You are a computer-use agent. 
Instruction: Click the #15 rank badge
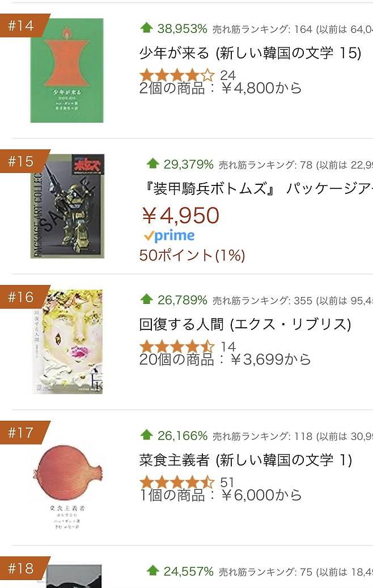click(x=21, y=161)
